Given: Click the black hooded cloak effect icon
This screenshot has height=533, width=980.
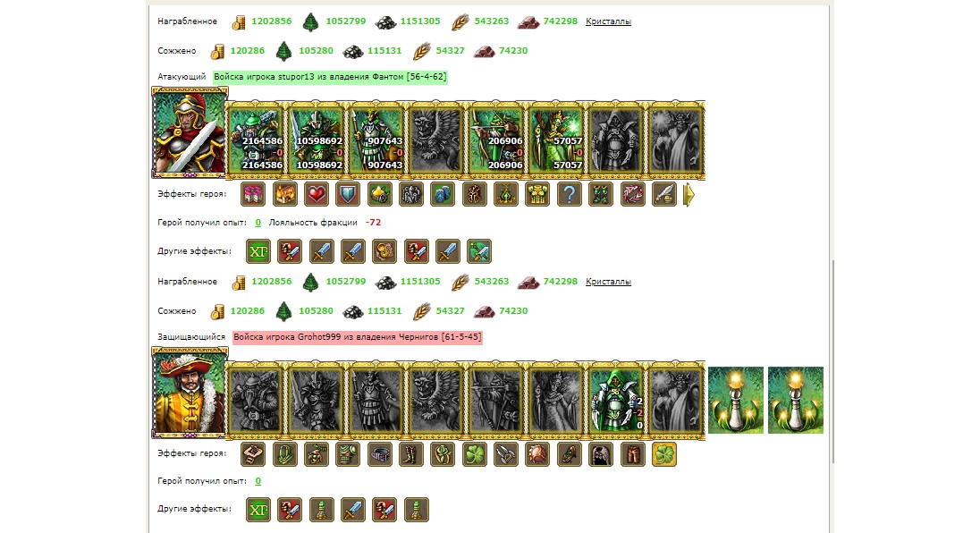Looking at the screenshot, I should click(x=601, y=454).
